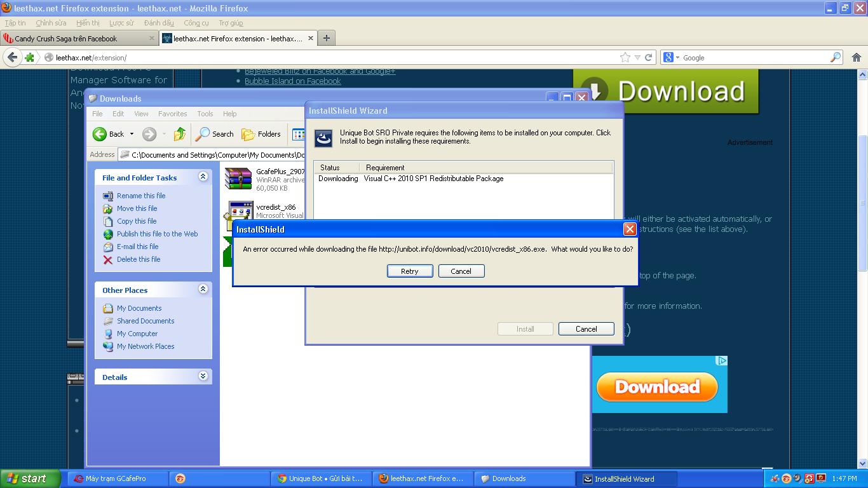Click the globe site identity icon

48,57
